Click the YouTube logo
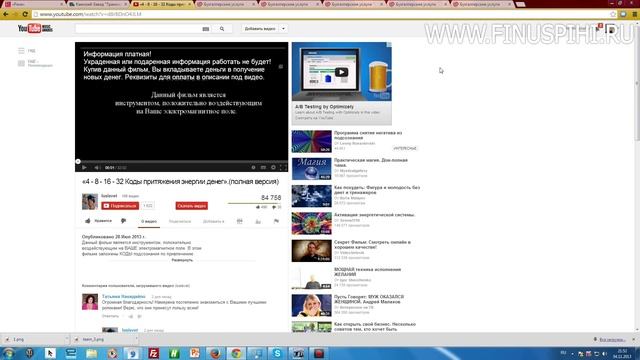Screen dimensions: 640x360 (x=35, y=28)
